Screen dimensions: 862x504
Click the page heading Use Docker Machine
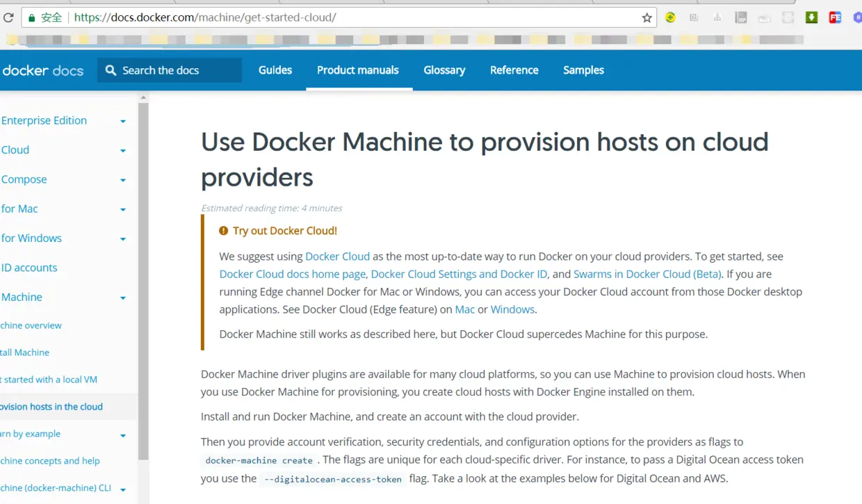coord(485,159)
